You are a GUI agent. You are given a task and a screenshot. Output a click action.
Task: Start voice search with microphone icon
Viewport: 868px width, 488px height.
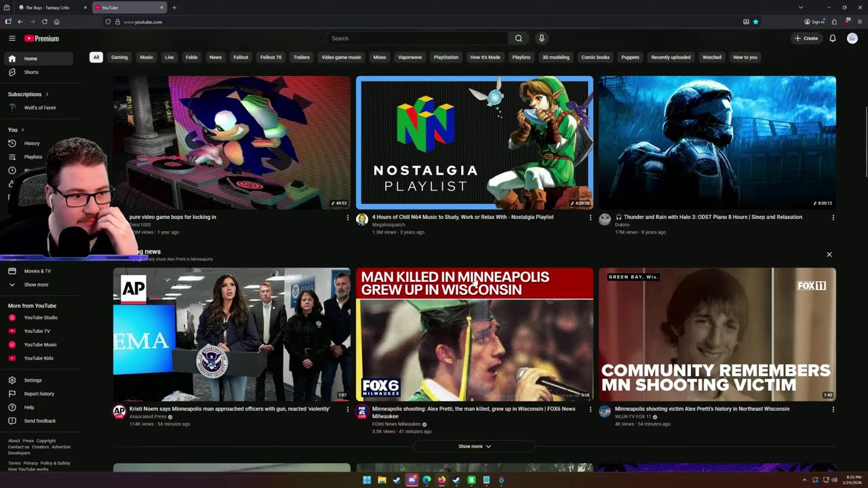[x=541, y=39]
